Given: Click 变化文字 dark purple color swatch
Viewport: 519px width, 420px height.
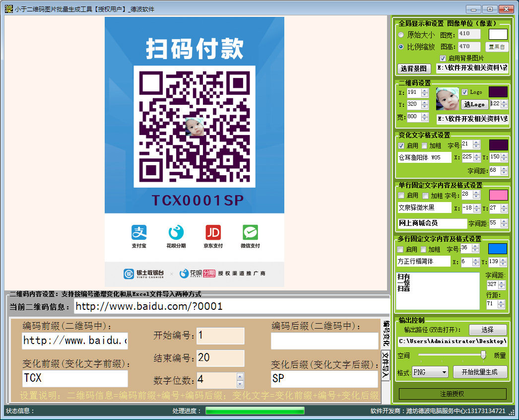Looking at the screenshot, I should pos(499,145).
